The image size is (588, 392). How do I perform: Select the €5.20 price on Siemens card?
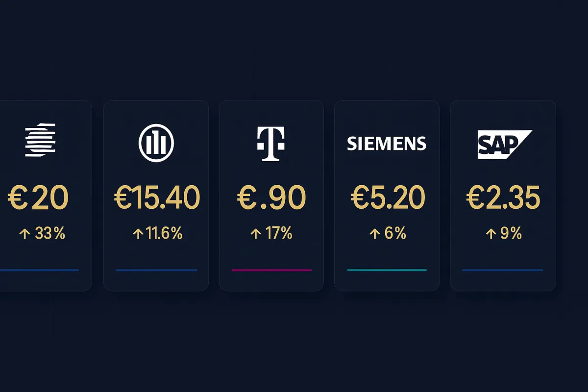click(x=388, y=198)
